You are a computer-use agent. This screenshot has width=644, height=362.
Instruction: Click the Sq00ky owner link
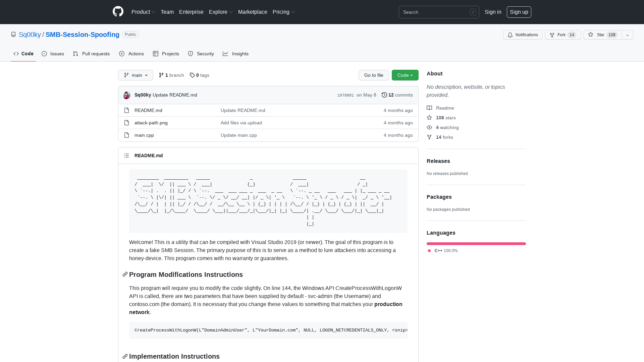(30, 35)
